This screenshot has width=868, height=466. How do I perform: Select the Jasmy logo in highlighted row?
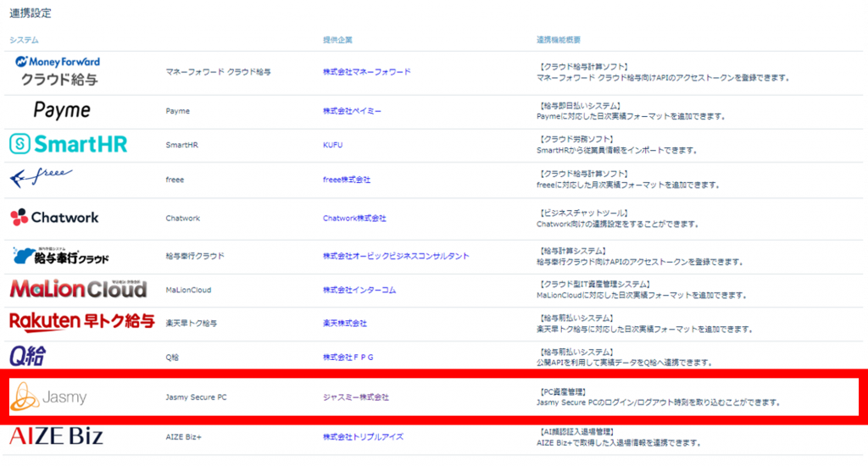[47, 397]
